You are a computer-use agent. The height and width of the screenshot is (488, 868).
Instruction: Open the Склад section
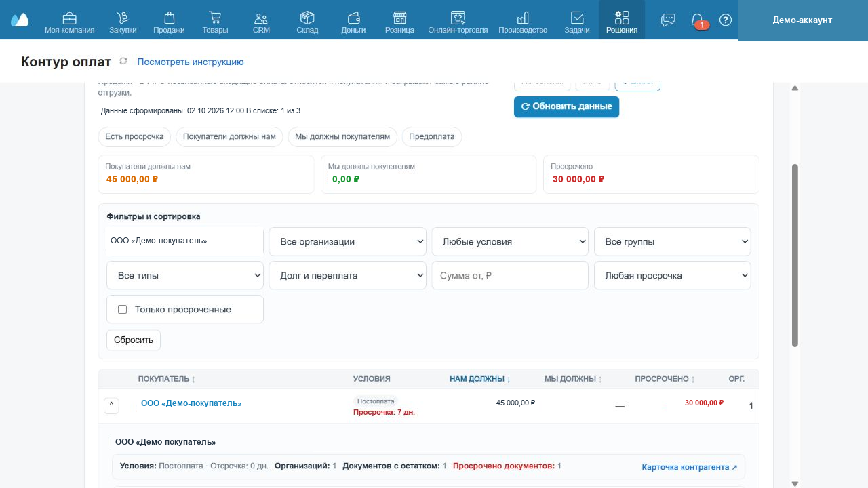pos(307,20)
